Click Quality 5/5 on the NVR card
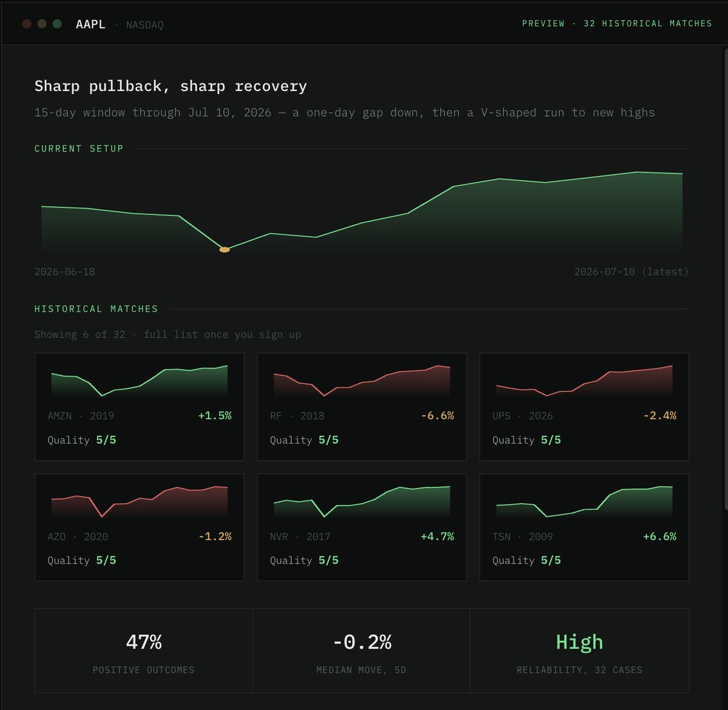This screenshot has height=710, width=728. [304, 560]
